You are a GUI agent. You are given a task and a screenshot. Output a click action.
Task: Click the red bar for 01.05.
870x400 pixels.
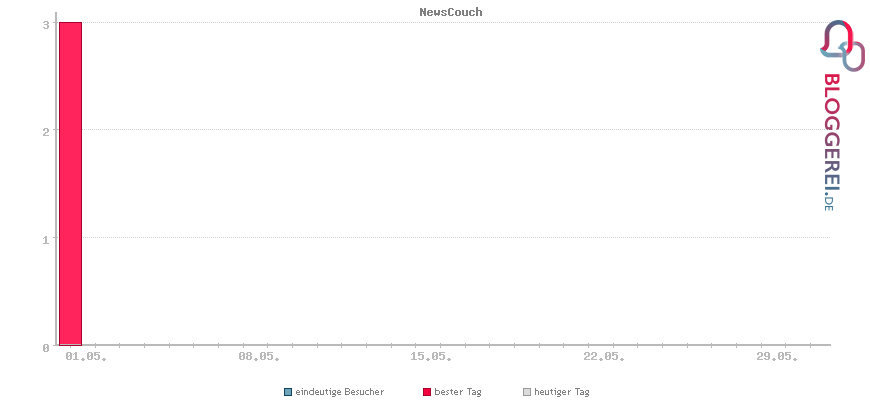tap(70, 184)
